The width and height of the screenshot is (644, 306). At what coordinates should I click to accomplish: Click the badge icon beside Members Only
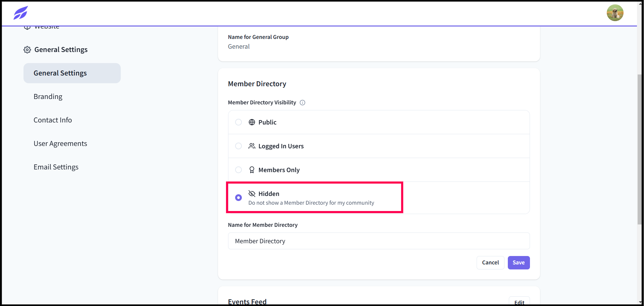click(x=252, y=170)
